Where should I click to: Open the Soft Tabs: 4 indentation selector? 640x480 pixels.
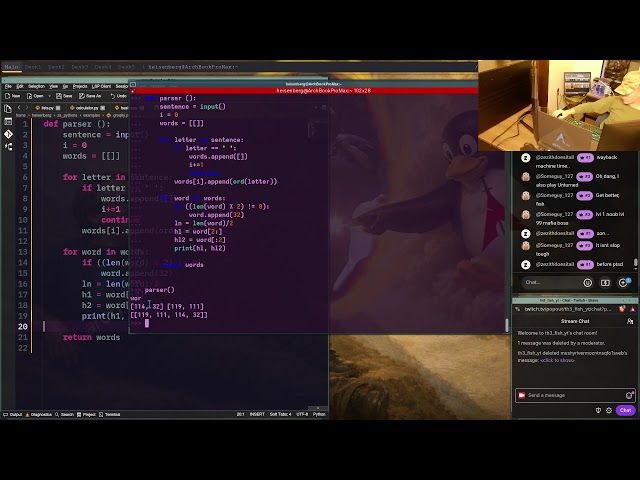[280, 414]
